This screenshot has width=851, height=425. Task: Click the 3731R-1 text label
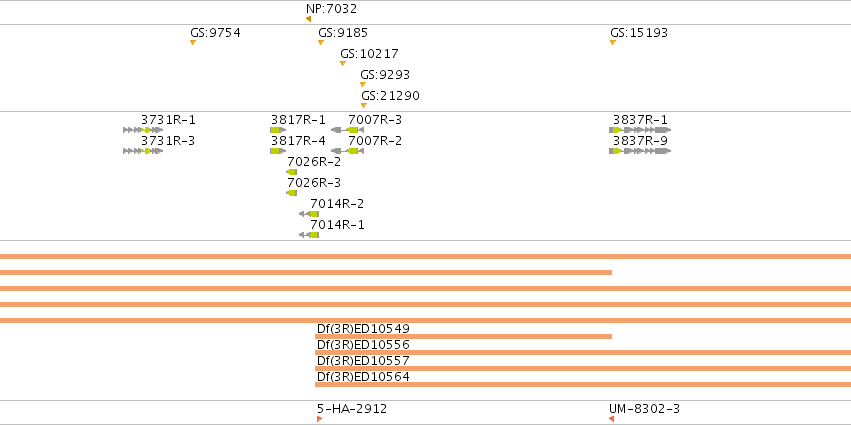(x=168, y=120)
